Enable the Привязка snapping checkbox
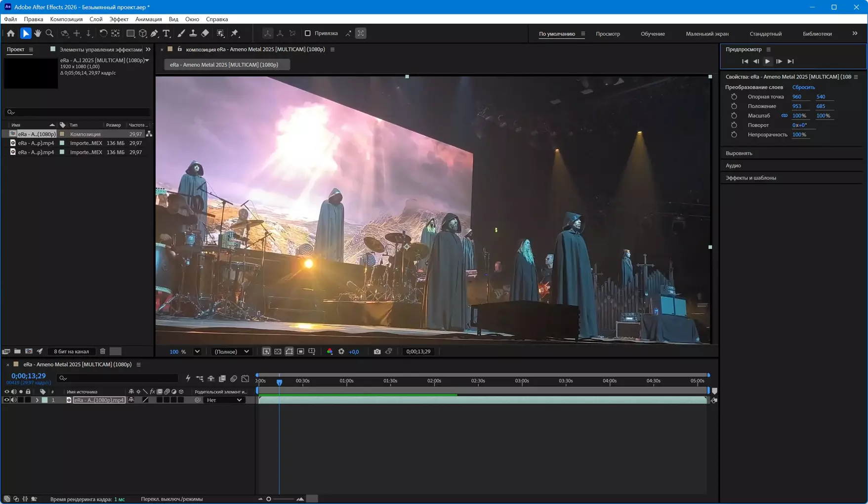The width and height of the screenshot is (868, 504). click(x=308, y=33)
